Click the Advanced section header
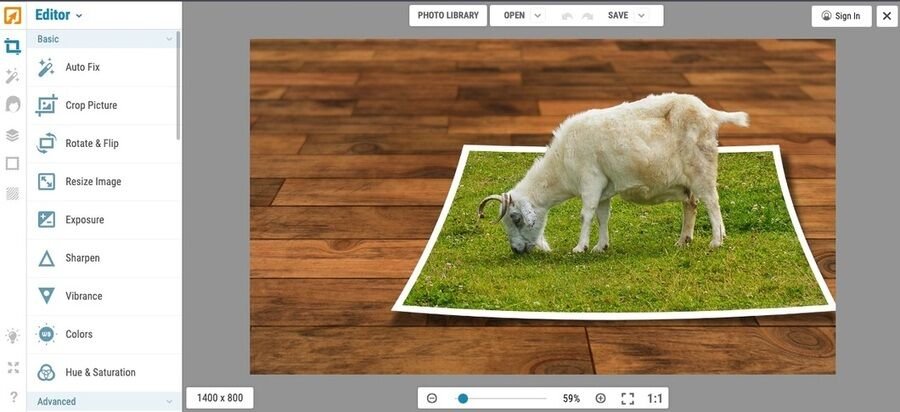 (x=104, y=402)
